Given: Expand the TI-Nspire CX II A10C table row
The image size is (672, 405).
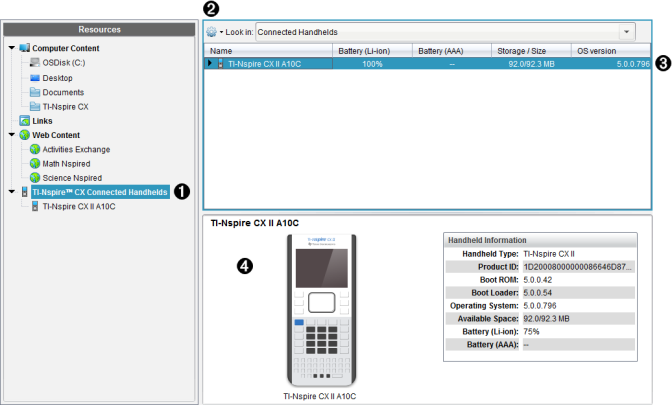Looking at the screenshot, I should pos(210,63).
